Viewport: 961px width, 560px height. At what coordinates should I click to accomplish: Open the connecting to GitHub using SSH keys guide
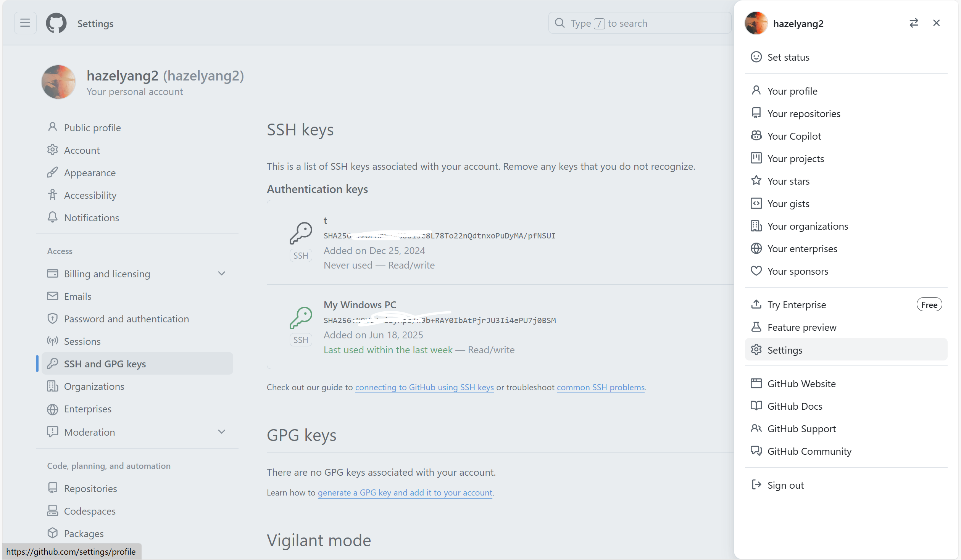tap(424, 387)
